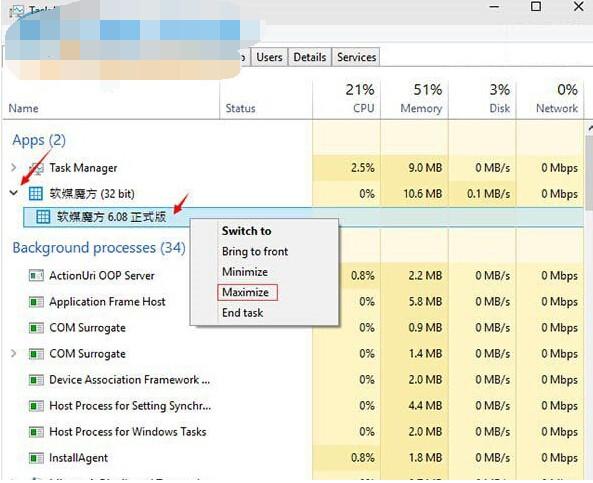Expand the second COM Surrogate process
Screen dimensions: 593x483
[14, 353]
